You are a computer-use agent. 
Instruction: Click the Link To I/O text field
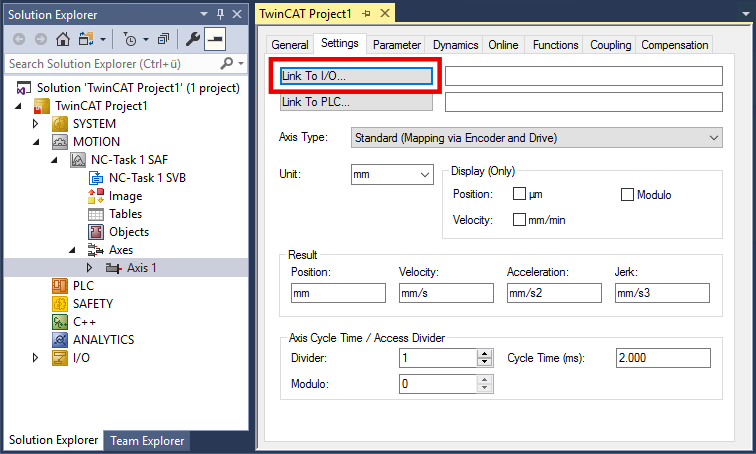(583, 76)
